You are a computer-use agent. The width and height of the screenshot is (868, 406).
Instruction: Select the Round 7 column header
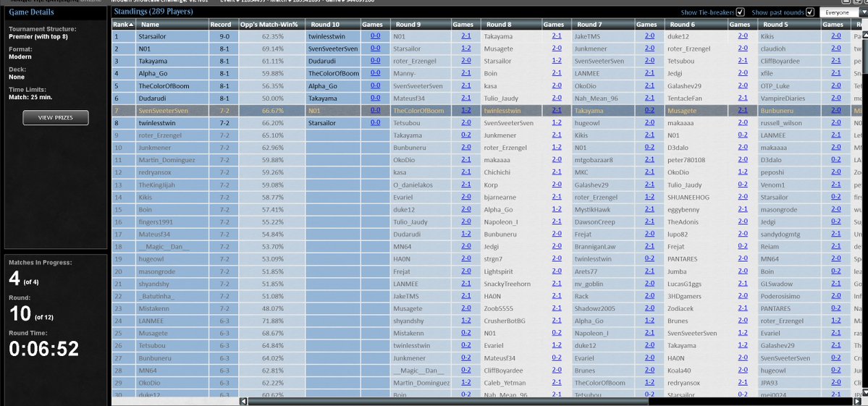click(x=602, y=25)
